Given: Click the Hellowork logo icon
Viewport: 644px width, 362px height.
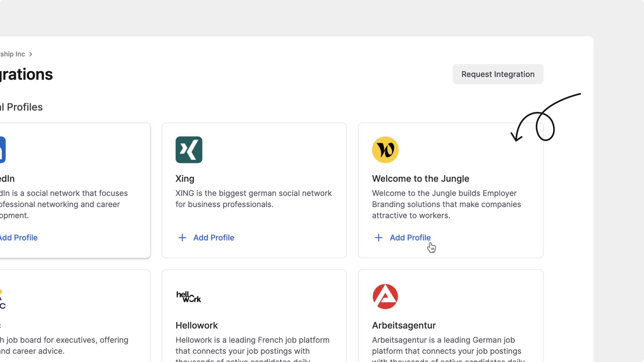Looking at the screenshot, I should click(189, 297).
